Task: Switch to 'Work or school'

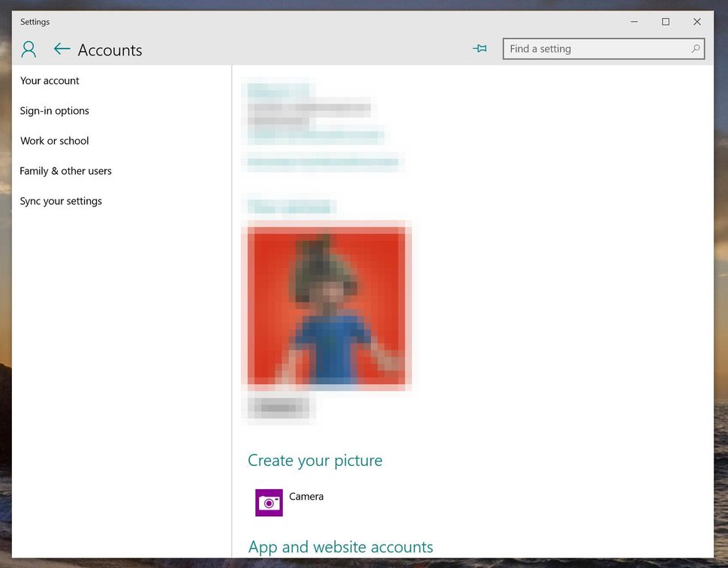Action: (55, 140)
